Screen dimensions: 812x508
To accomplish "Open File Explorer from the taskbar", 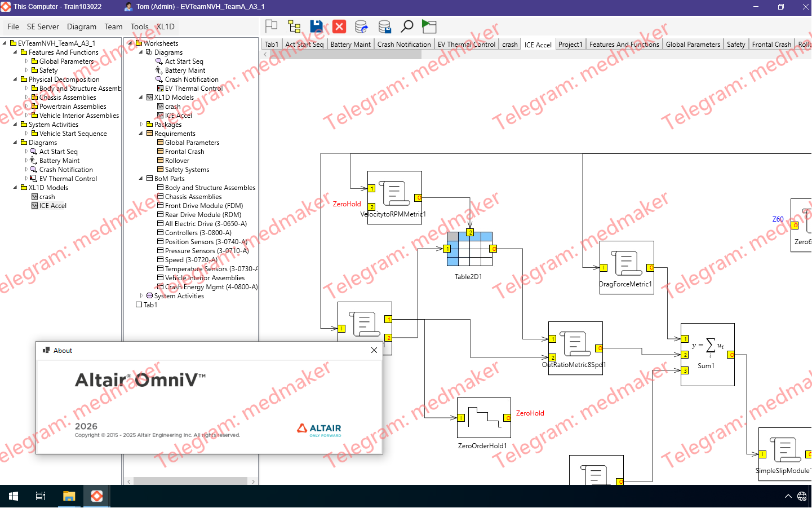I will pyautogui.click(x=69, y=496).
